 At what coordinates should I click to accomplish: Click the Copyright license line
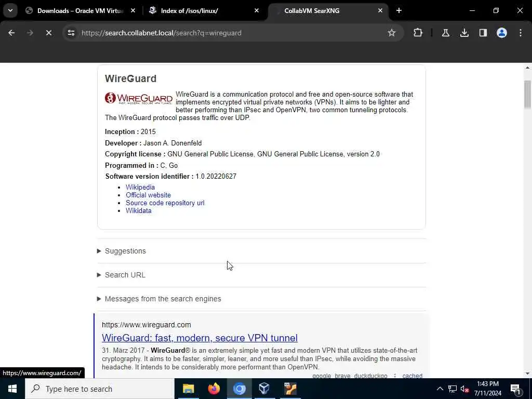pyautogui.click(x=242, y=154)
